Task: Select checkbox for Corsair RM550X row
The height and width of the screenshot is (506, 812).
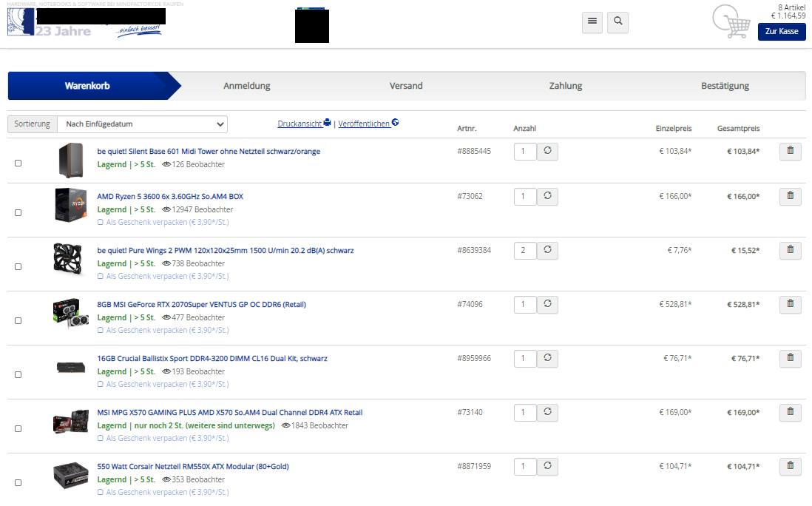Action: [18, 482]
